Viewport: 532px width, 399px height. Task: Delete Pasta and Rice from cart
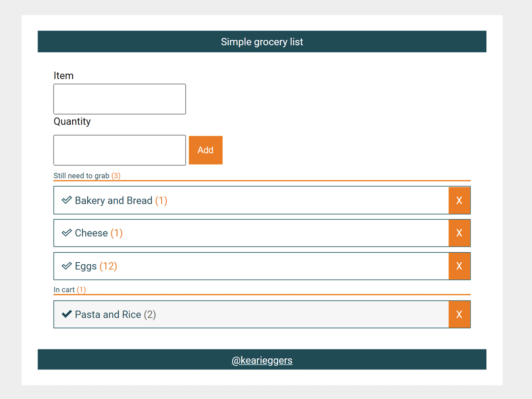coord(459,315)
